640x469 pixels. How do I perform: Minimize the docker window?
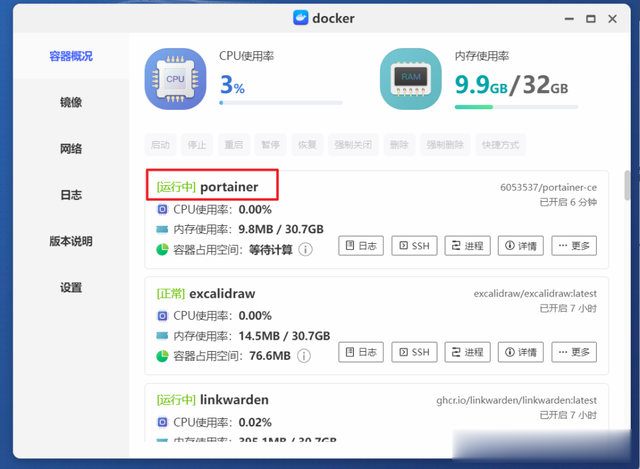[x=569, y=19]
